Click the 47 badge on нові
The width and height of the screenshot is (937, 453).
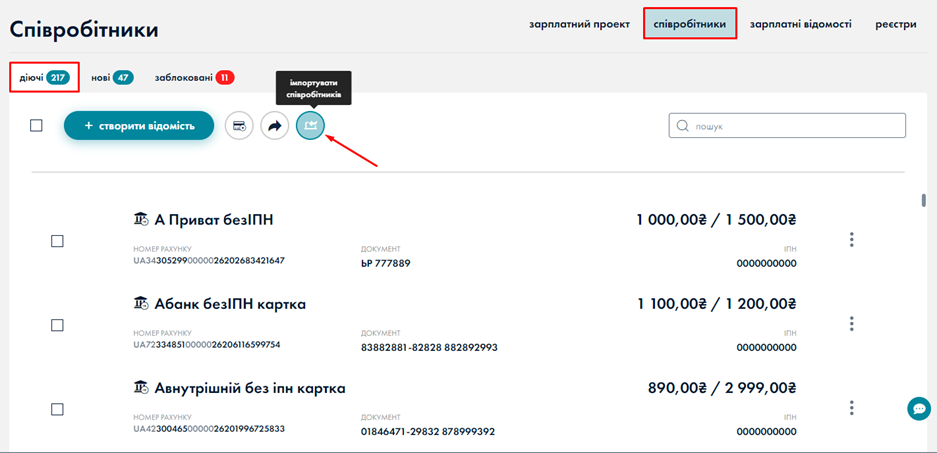(124, 77)
